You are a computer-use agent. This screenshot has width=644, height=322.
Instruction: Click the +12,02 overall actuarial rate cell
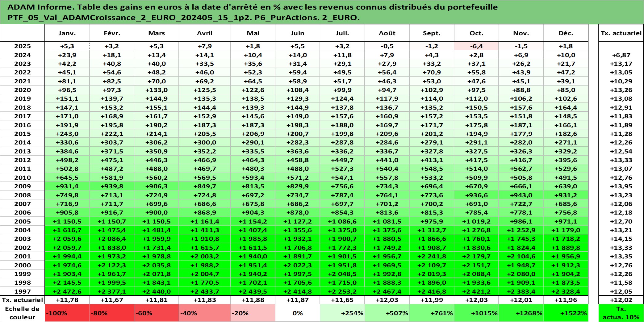(621, 300)
